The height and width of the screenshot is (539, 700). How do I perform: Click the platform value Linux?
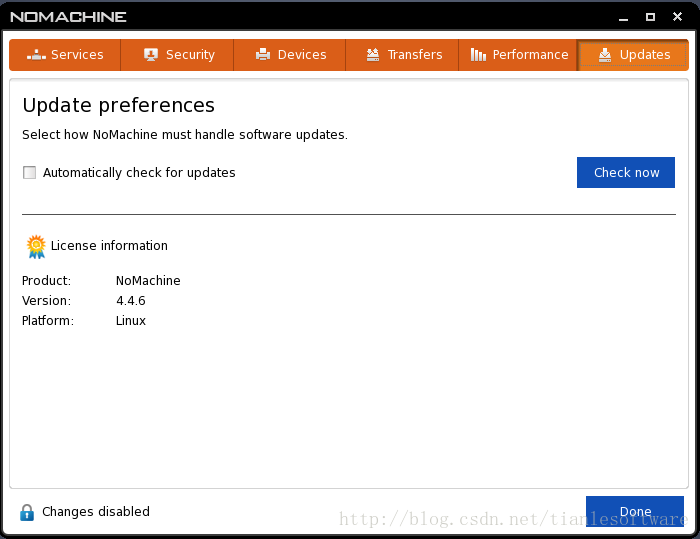tap(131, 321)
